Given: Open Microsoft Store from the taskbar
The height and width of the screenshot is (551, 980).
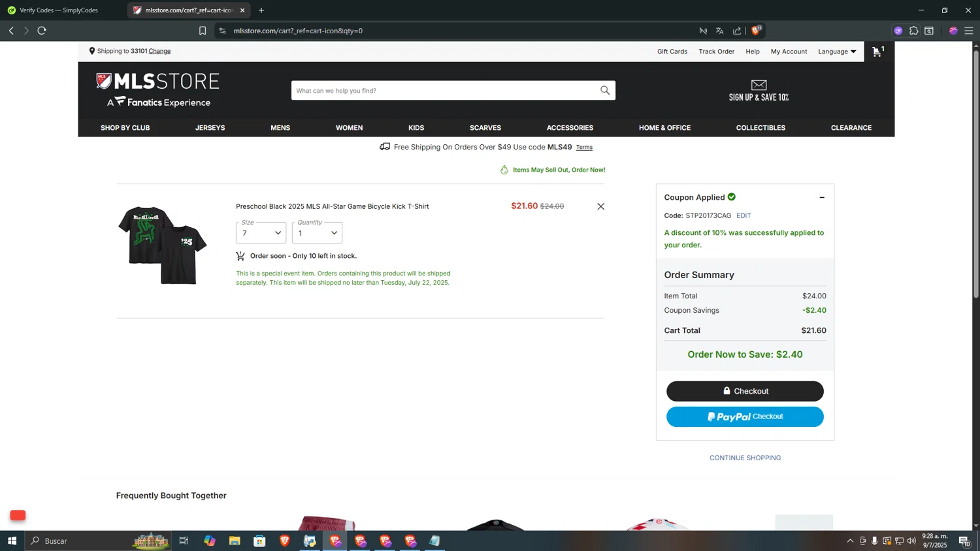Looking at the screenshot, I should pyautogui.click(x=259, y=541).
